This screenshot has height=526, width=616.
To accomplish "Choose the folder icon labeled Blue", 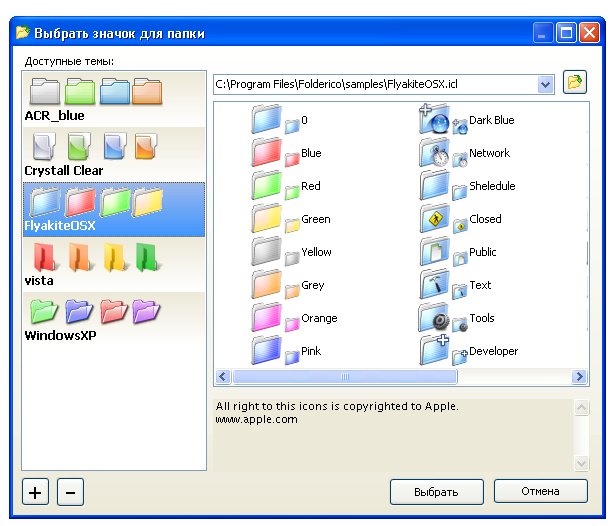I will (x=266, y=152).
